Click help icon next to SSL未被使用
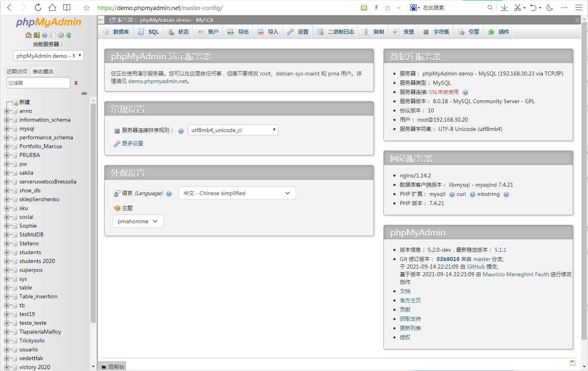The height and width of the screenshot is (371, 588). tap(465, 92)
